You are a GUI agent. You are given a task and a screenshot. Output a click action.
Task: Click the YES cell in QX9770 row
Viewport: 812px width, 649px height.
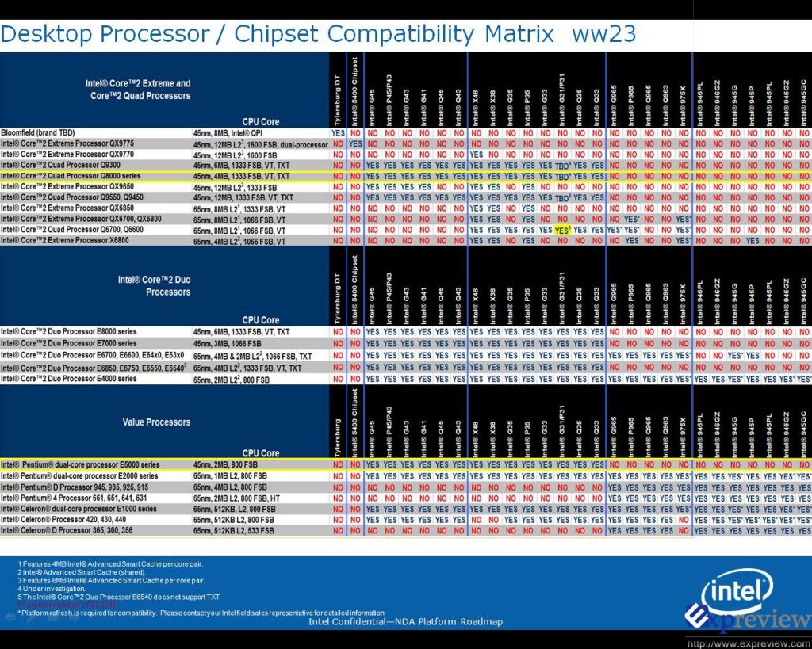click(476, 155)
